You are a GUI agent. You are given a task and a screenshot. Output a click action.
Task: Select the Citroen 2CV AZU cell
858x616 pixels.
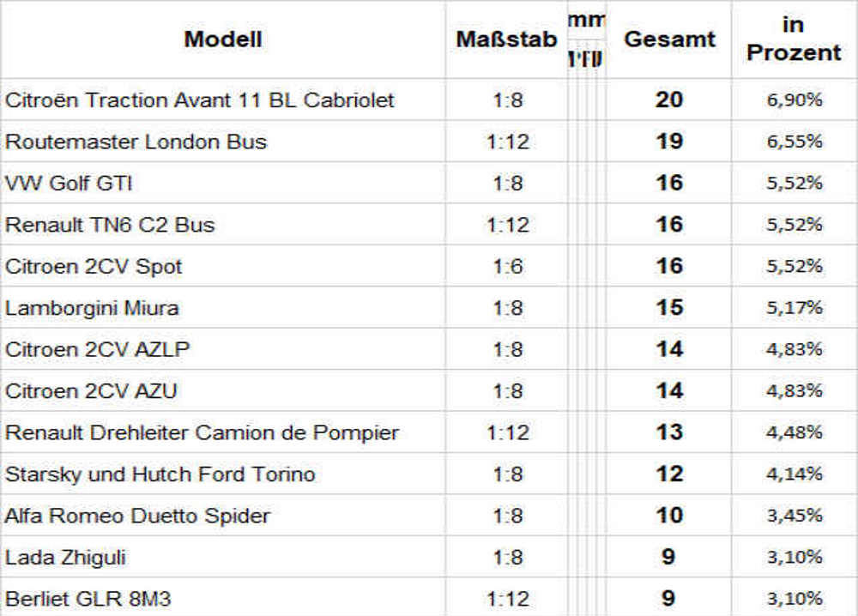[91, 391]
